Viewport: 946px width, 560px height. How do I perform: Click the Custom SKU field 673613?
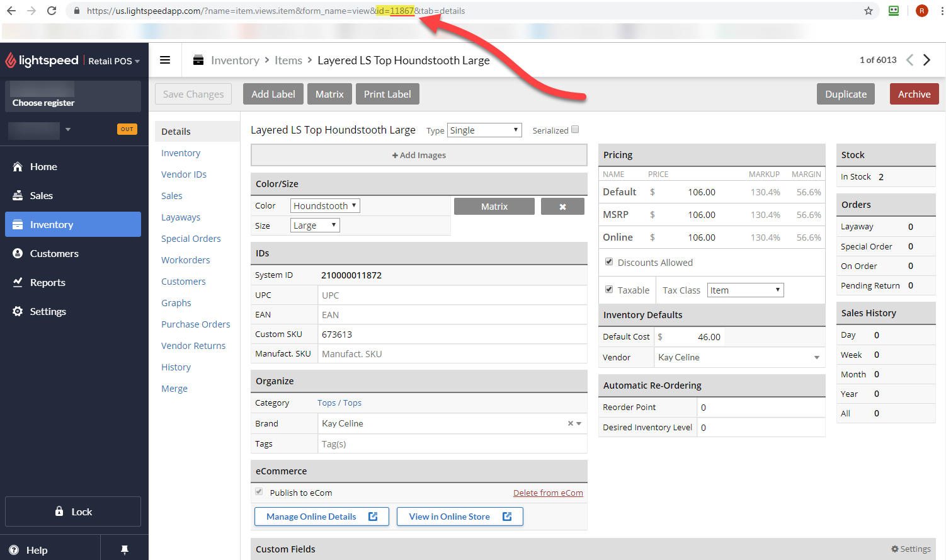pyautogui.click(x=452, y=334)
